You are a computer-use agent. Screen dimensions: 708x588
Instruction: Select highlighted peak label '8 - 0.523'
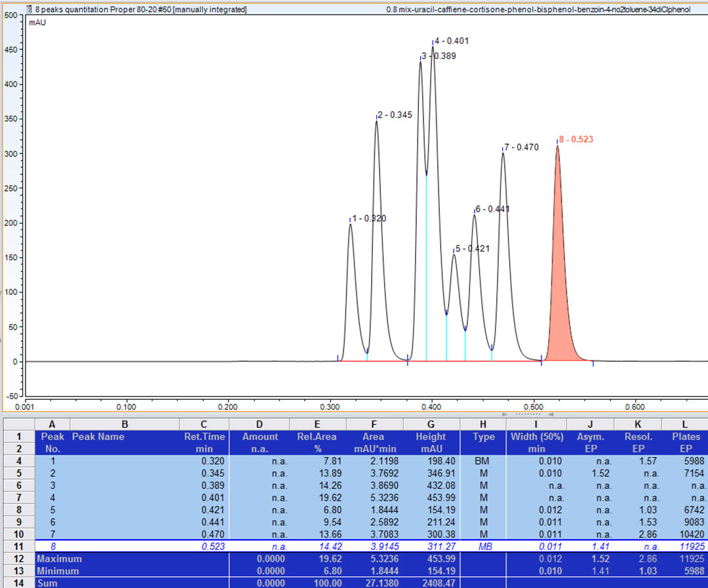coord(576,140)
